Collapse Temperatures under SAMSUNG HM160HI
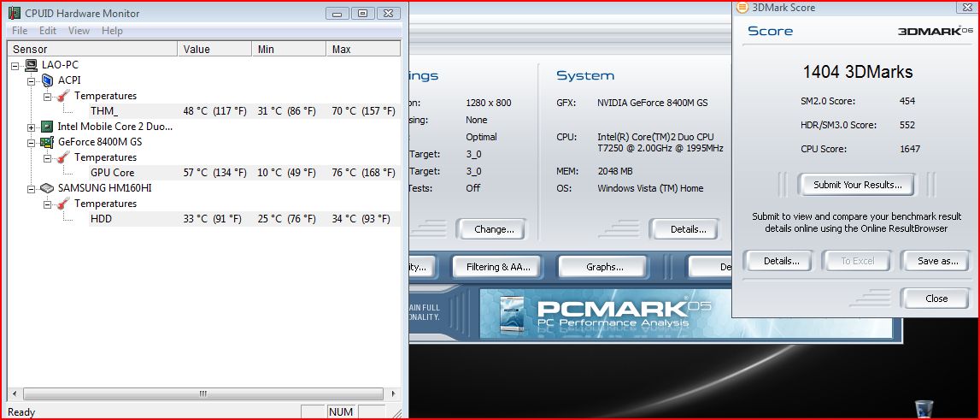The width and height of the screenshot is (980, 420). (x=48, y=204)
